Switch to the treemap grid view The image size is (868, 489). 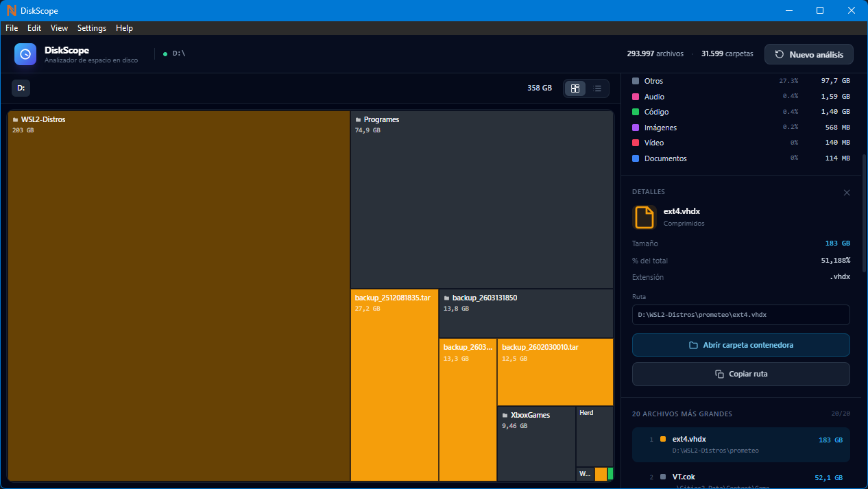(575, 88)
